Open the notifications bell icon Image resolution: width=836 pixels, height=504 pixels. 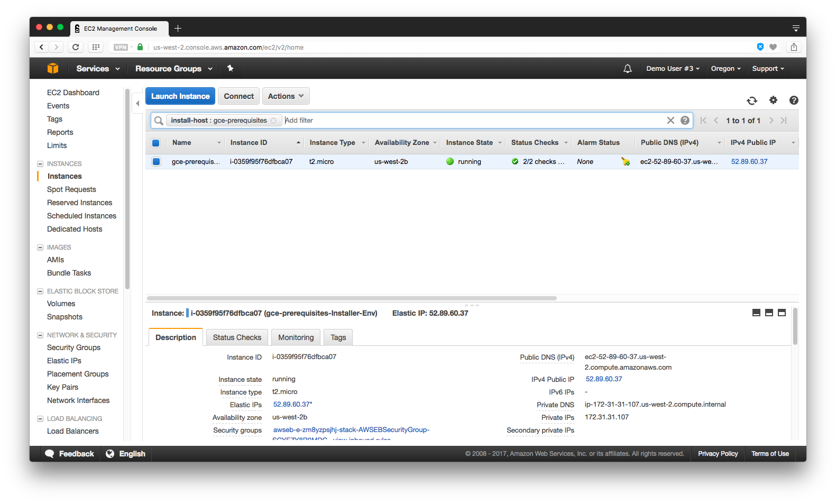[x=628, y=69]
